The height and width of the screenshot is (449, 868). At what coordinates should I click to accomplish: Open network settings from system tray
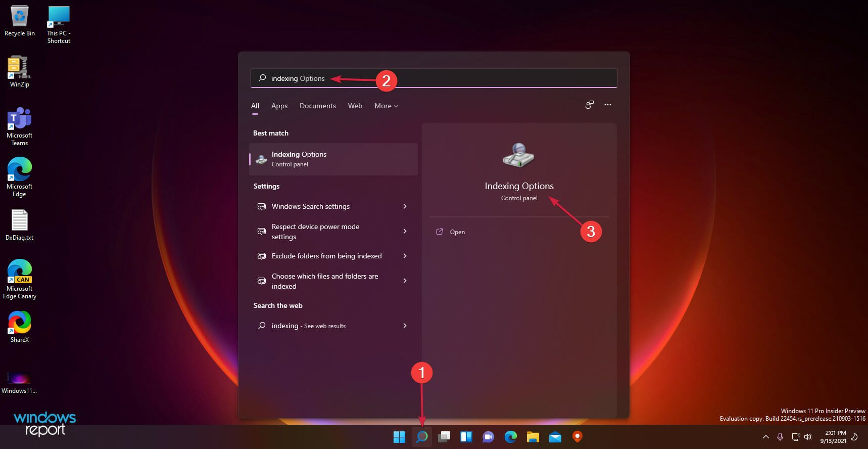pyautogui.click(x=796, y=437)
